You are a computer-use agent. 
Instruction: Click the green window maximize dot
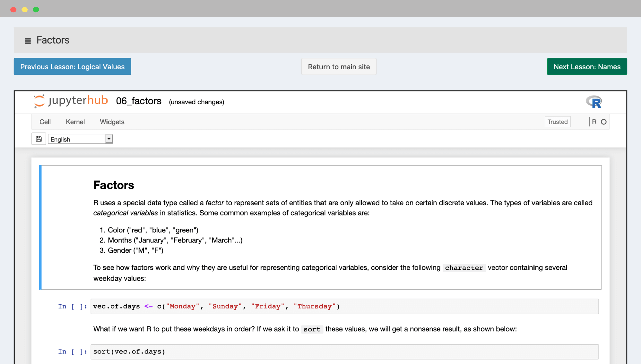pyautogui.click(x=36, y=10)
